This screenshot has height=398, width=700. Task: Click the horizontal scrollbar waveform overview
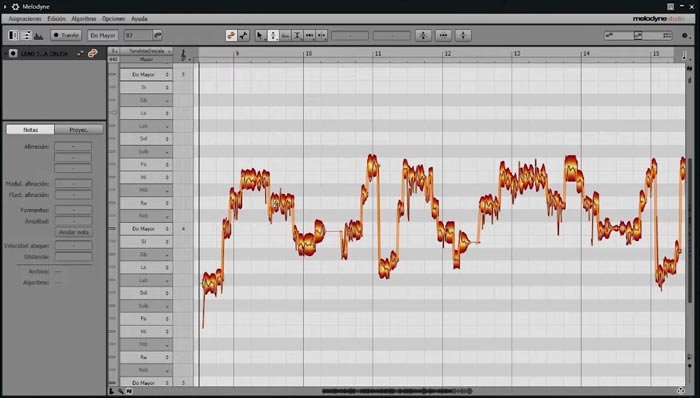point(397,391)
